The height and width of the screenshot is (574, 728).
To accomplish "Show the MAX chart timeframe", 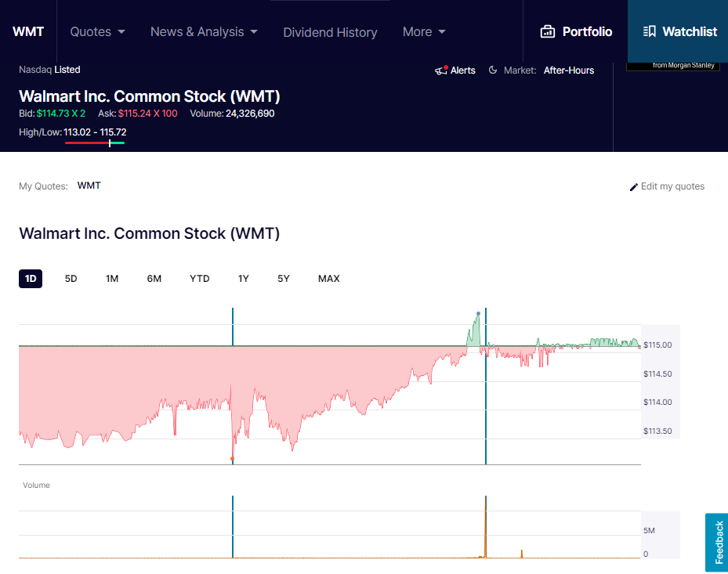I will click(x=328, y=278).
